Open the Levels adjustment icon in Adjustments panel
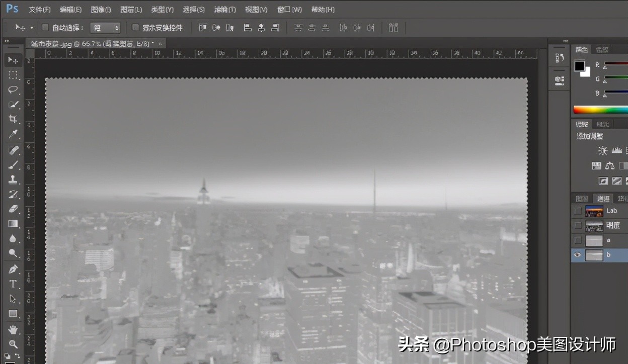 click(x=616, y=150)
